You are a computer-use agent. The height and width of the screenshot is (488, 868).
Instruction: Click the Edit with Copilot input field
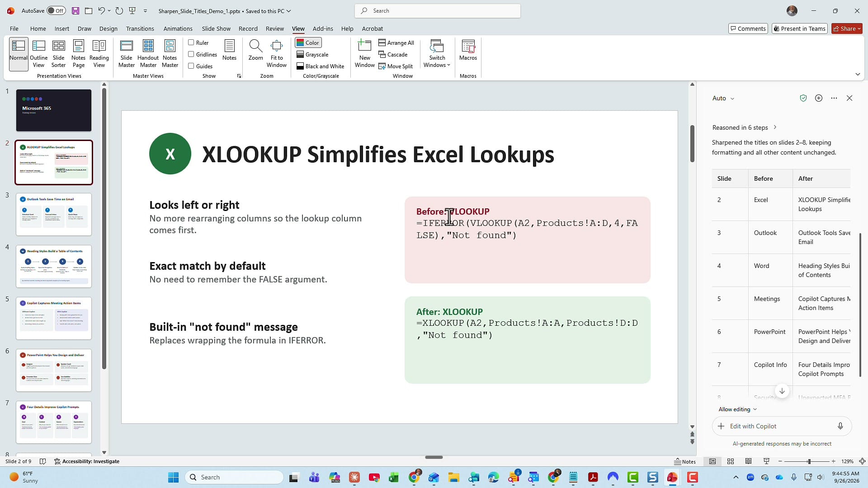pos(782,426)
